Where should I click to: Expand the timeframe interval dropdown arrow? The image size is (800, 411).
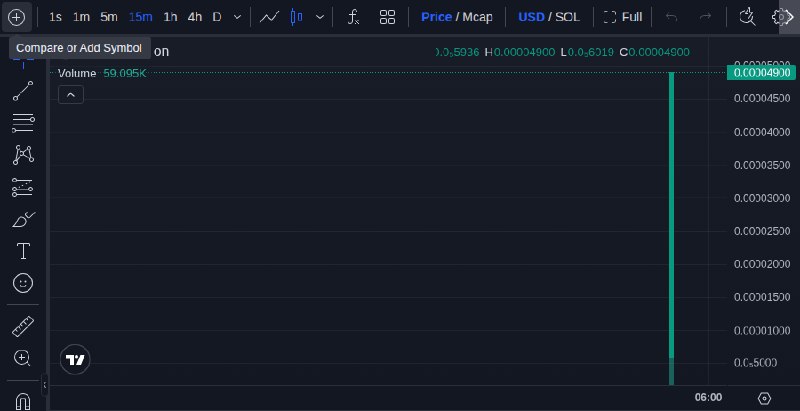point(237,17)
